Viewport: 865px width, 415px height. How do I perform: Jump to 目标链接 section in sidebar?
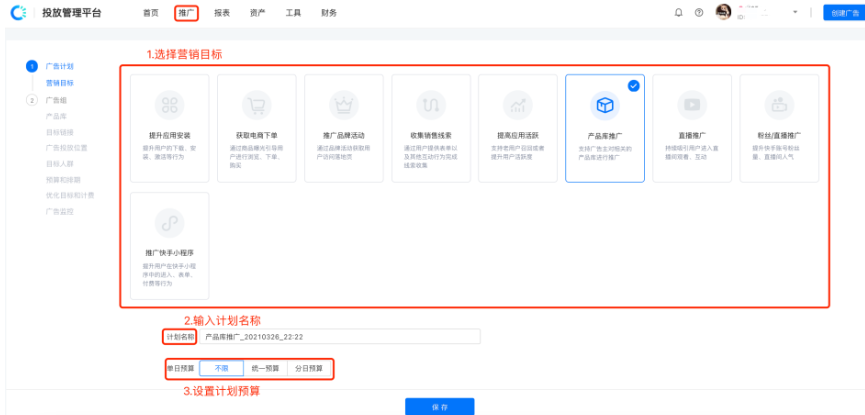[60, 132]
